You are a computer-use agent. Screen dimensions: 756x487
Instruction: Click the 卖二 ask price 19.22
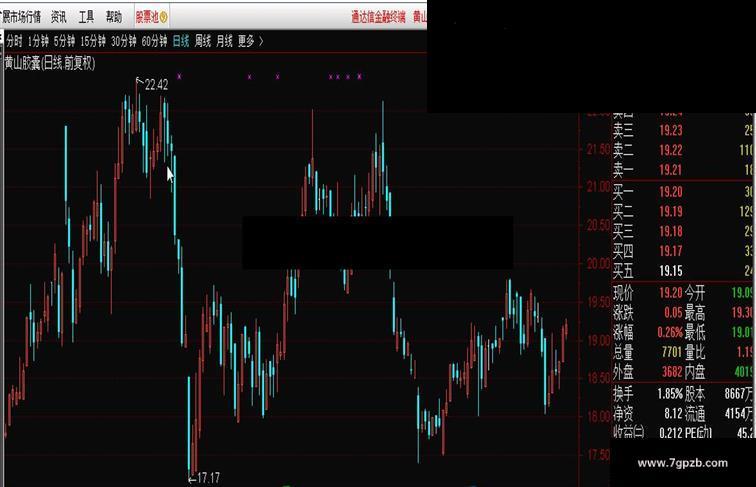(671, 150)
